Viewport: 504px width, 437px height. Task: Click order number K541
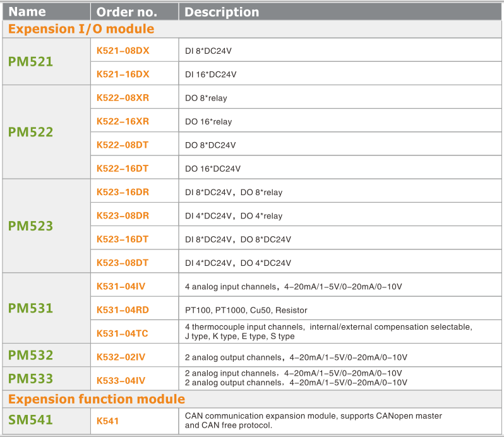coord(107,421)
